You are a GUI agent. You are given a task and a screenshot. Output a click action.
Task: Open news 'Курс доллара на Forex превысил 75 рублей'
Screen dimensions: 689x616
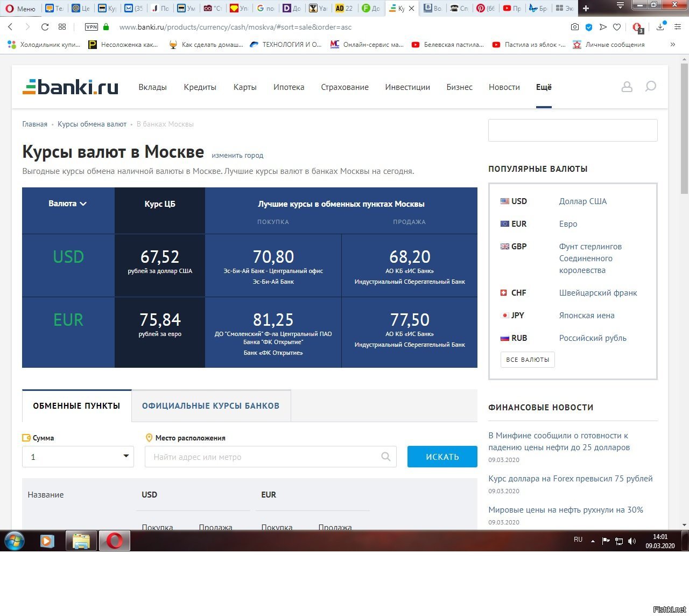coord(571,479)
